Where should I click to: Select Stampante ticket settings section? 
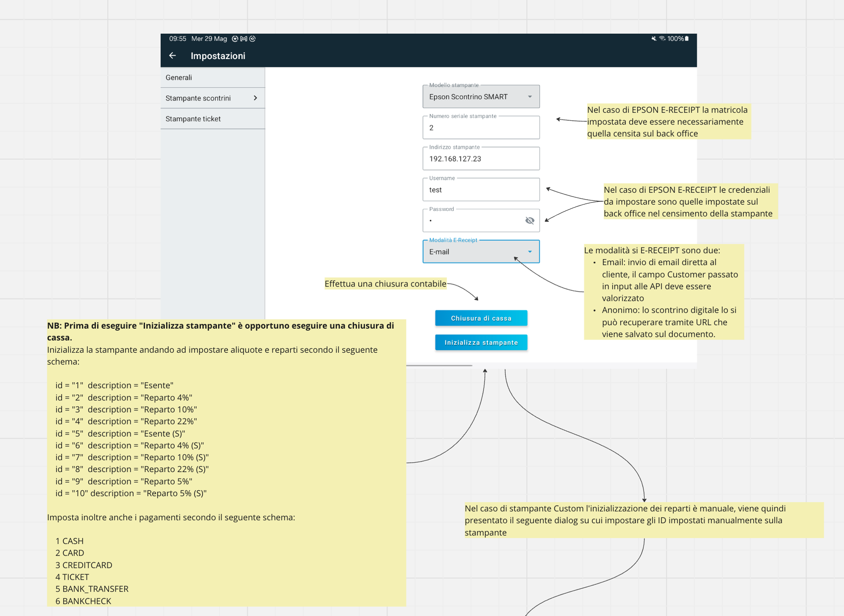[x=213, y=119]
